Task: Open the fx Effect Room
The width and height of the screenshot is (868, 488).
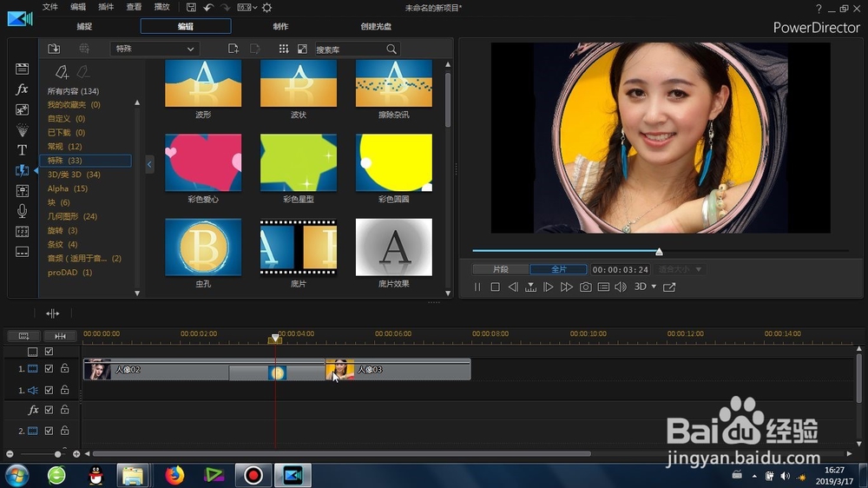Action: click(23, 89)
